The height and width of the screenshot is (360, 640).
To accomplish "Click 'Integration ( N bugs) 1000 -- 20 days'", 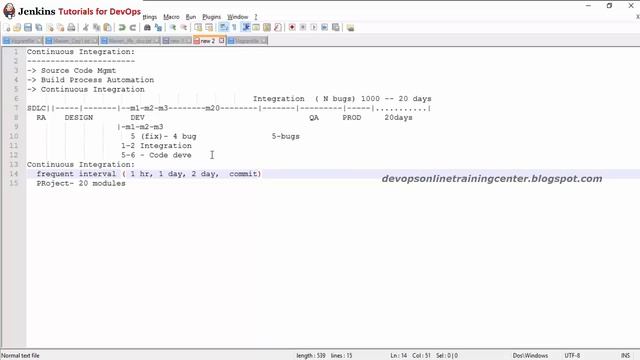I will (342, 99).
